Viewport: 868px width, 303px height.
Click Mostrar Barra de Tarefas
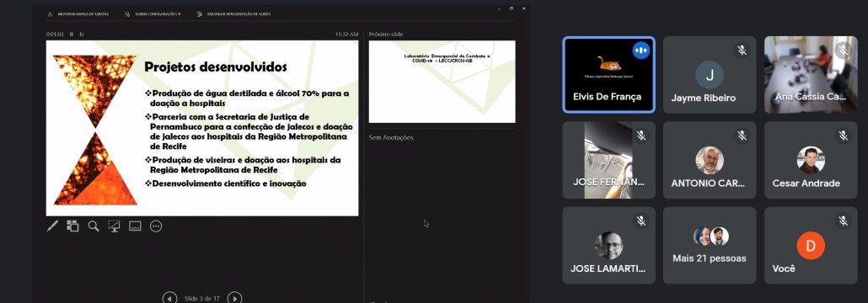pos(78,13)
